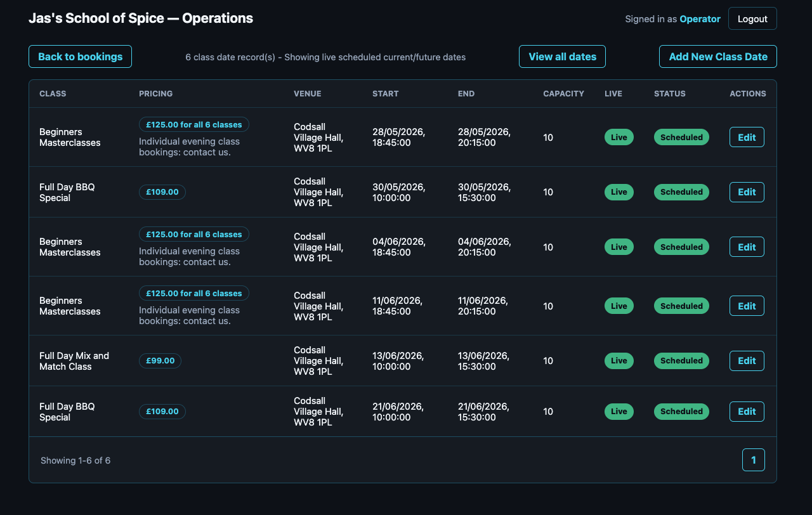Edit the 21/06/2026 Full Day BBQ Special

click(x=747, y=412)
